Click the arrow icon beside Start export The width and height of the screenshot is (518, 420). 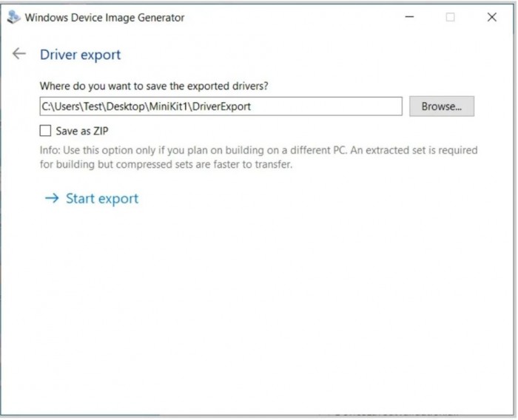pyautogui.click(x=51, y=198)
